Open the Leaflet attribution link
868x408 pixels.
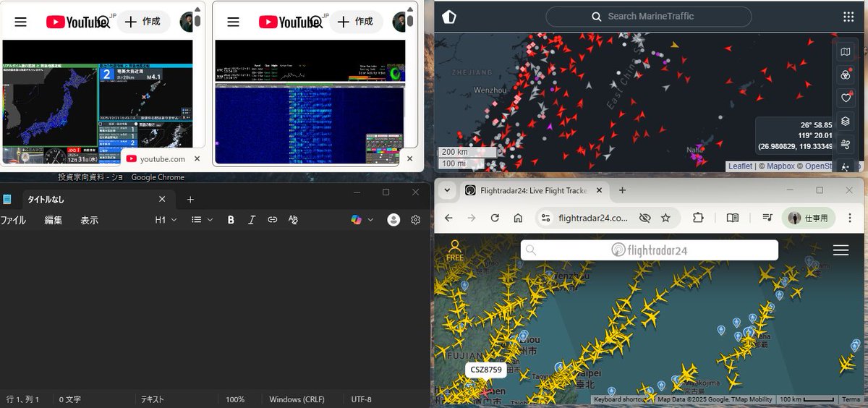[x=740, y=166]
